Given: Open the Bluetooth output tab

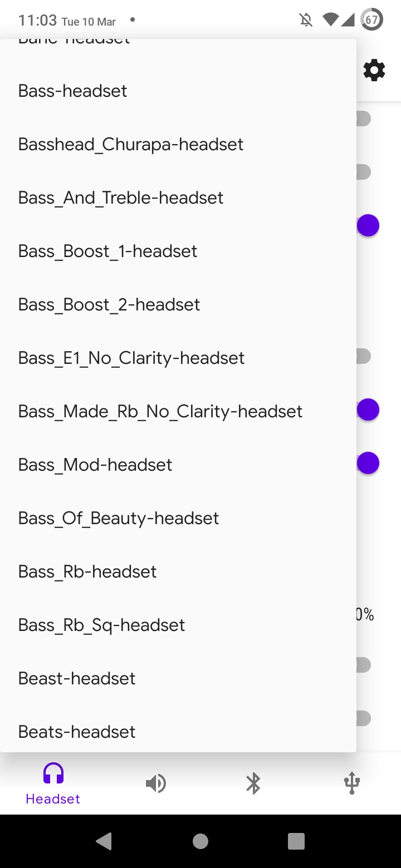Looking at the screenshot, I should (253, 783).
